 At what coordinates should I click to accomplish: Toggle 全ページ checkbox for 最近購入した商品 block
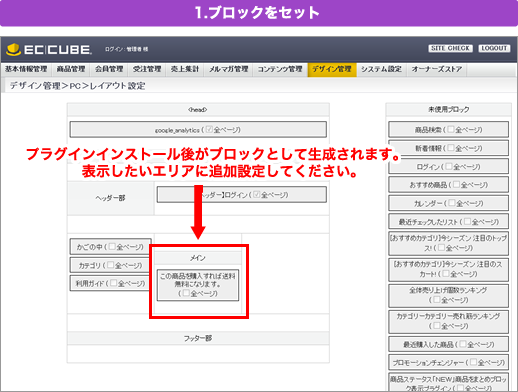[463, 344]
